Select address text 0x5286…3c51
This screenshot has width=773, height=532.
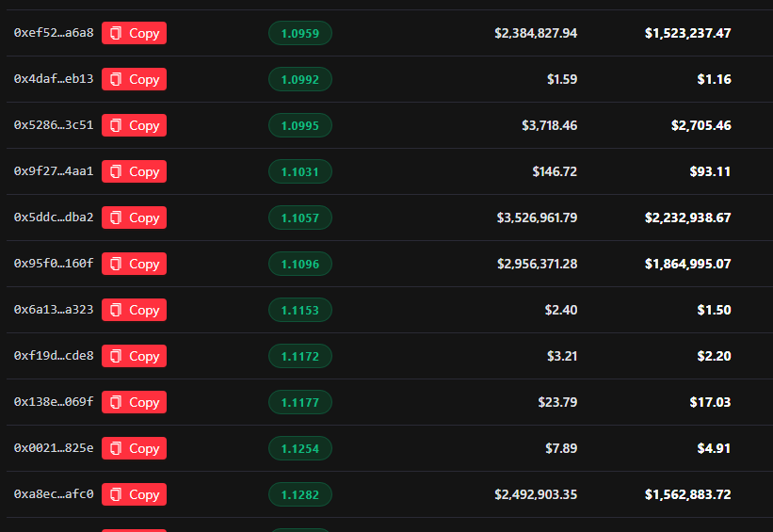(x=54, y=124)
